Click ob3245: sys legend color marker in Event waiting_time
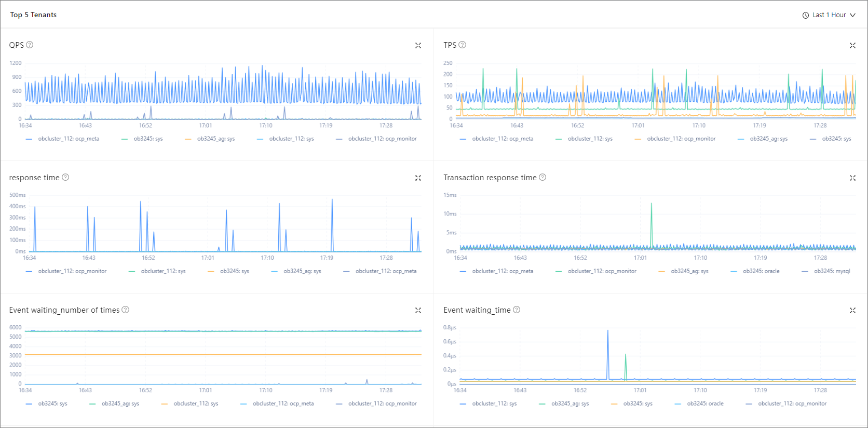This screenshot has width=868, height=428. 614,404
